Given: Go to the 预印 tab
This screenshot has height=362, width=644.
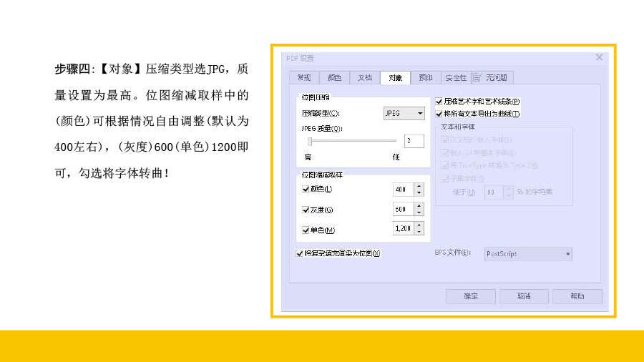Looking at the screenshot, I should tap(426, 78).
